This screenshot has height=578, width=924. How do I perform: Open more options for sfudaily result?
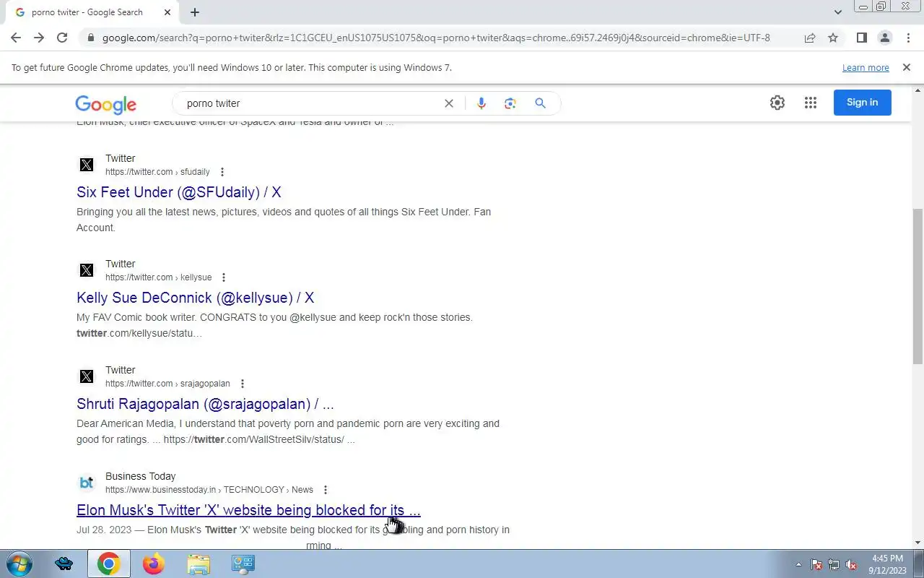[x=222, y=172]
